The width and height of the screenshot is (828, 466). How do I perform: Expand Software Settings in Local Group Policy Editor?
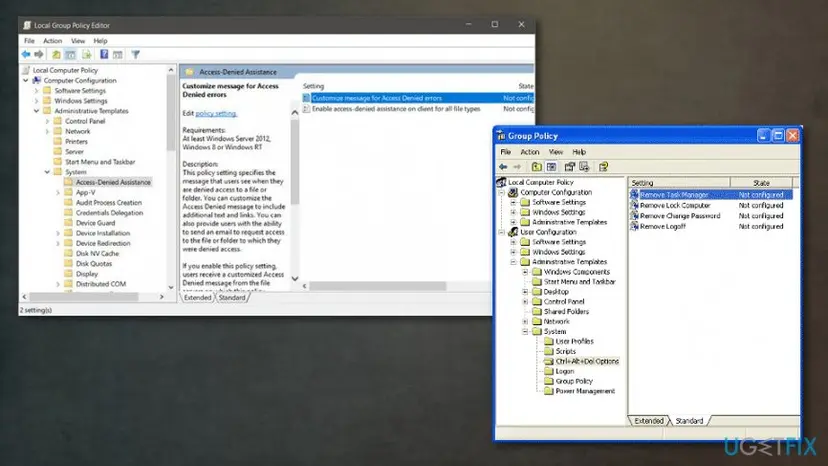click(36, 91)
